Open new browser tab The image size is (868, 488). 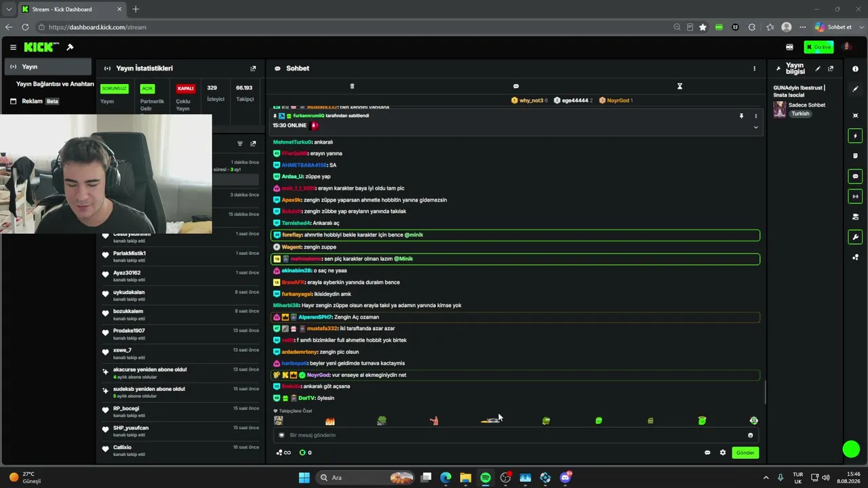(136, 9)
